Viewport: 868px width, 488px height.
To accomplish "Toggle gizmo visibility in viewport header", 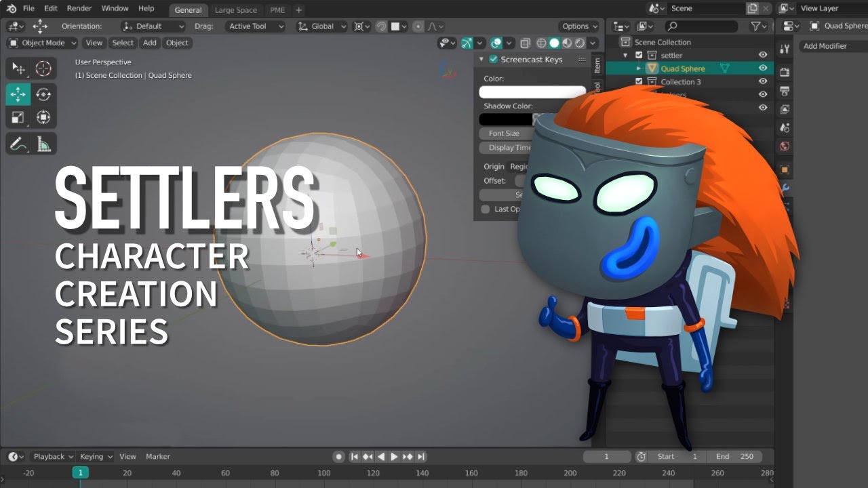I will tap(467, 43).
